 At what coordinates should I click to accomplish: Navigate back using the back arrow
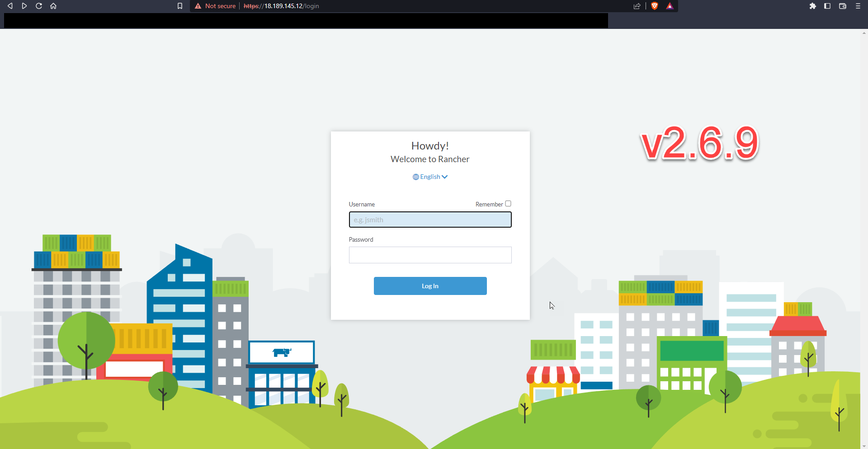(10, 6)
